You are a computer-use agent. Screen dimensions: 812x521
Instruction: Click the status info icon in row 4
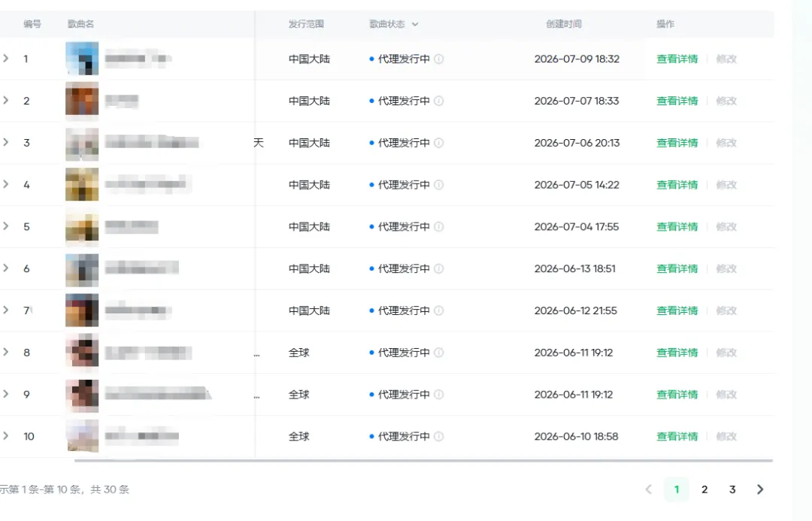pyautogui.click(x=438, y=185)
